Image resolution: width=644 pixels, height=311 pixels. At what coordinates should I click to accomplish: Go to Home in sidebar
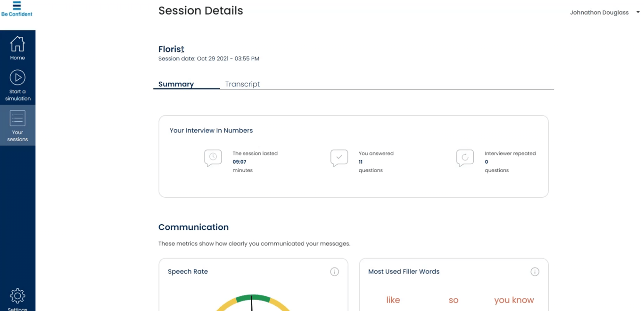tap(17, 48)
